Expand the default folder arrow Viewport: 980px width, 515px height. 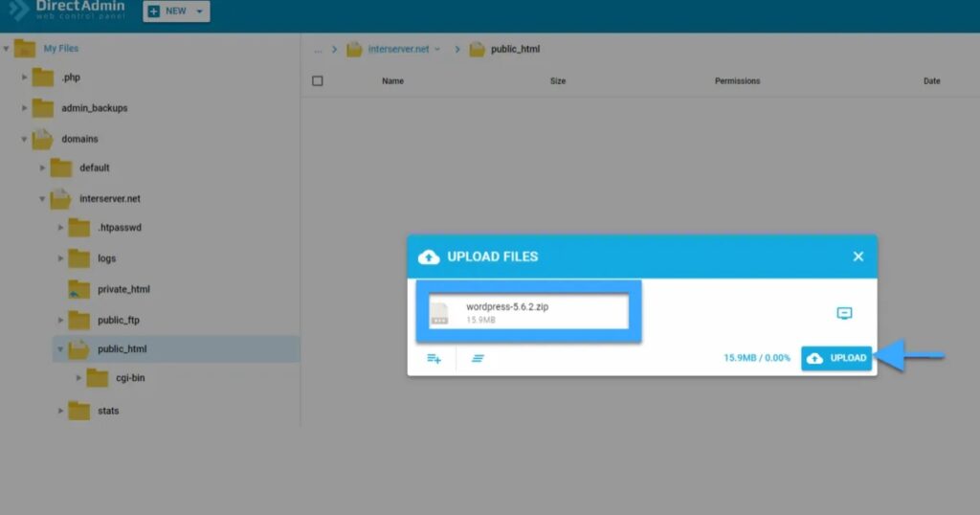[x=42, y=168]
